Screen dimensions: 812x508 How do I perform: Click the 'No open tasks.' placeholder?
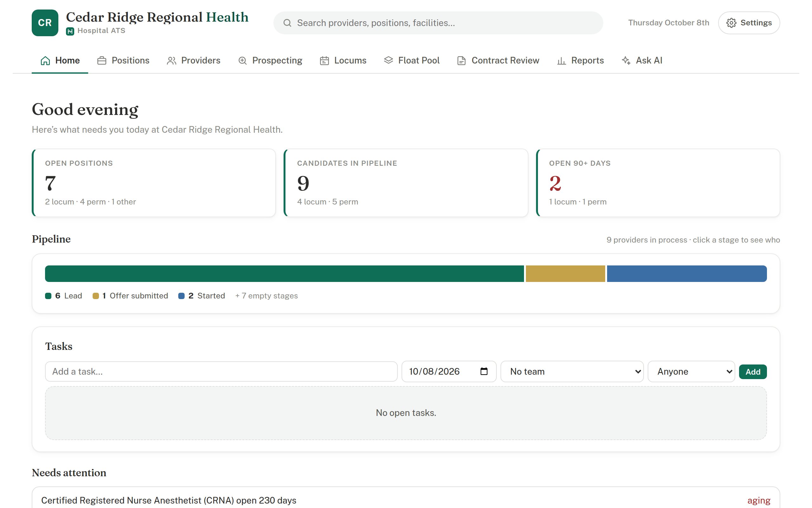tap(406, 413)
